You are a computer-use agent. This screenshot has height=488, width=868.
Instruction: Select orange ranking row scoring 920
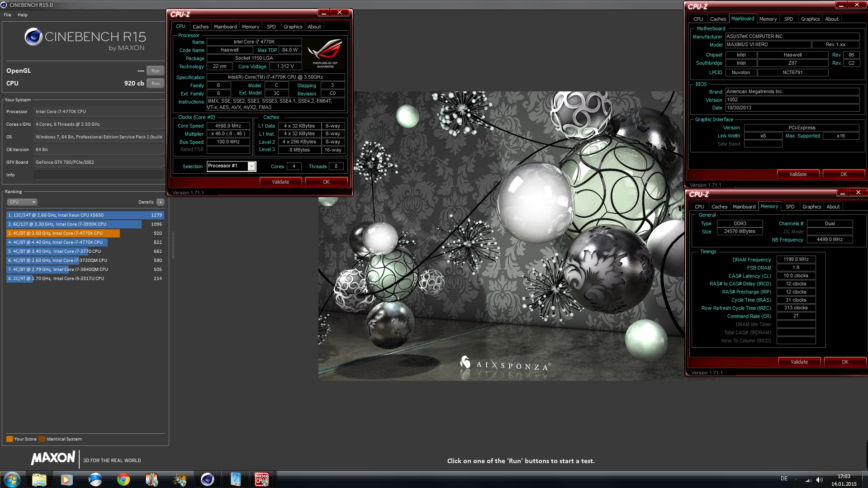pyautogui.click(x=85, y=233)
